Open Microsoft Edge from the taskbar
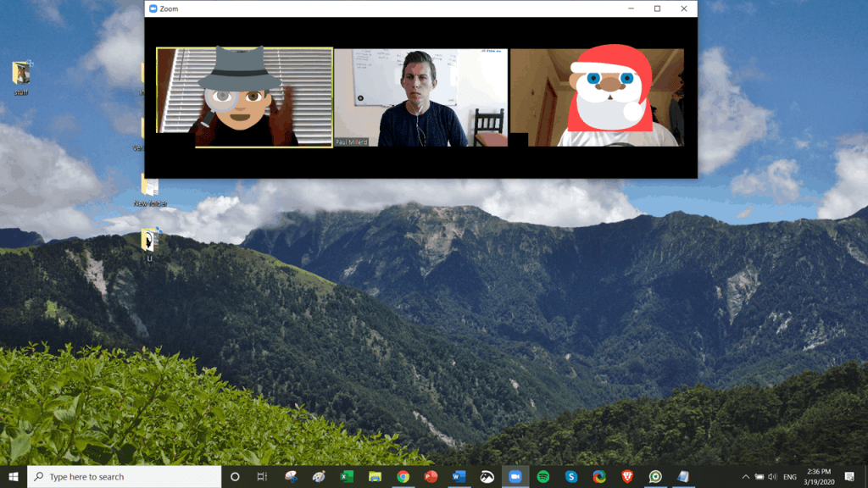This screenshot has width=868, height=488. (598, 476)
